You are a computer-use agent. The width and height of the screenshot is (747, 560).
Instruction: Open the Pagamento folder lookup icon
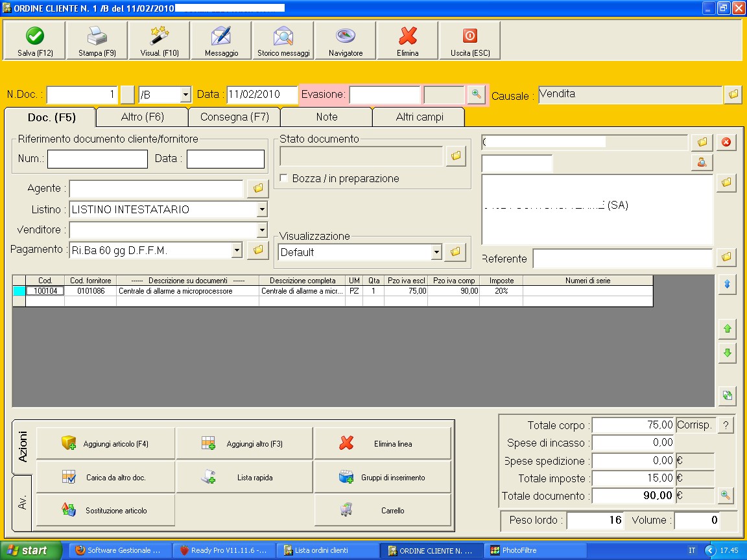[x=258, y=250]
